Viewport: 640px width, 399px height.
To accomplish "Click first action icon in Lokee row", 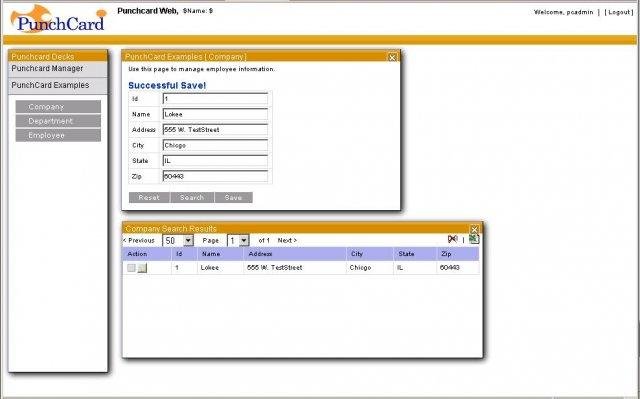I will coord(131,268).
